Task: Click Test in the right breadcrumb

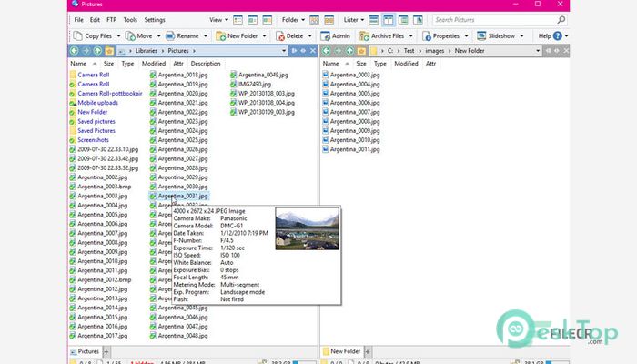Action: (409, 51)
